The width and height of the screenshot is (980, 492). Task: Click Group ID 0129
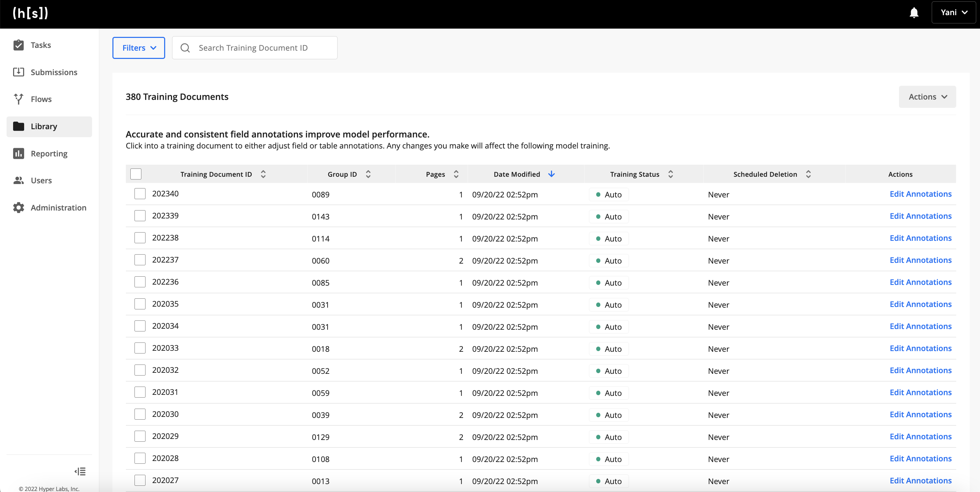[x=320, y=437]
